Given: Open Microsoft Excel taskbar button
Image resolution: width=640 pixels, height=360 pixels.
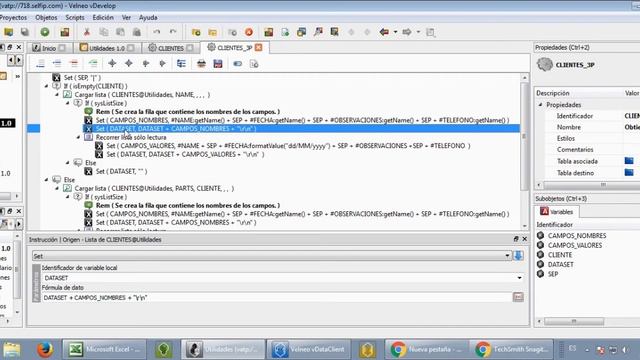Looking at the screenshot, I should 104,349.
